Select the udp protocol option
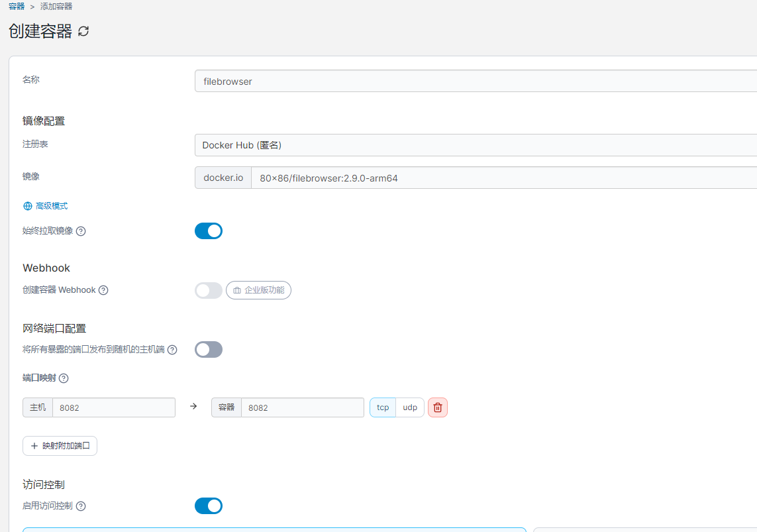 click(x=410, y=407)
